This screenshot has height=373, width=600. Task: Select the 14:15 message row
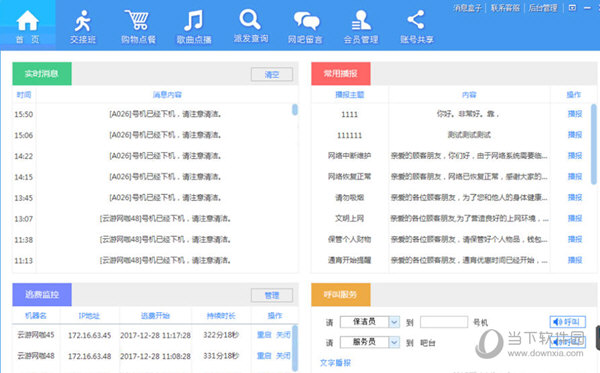pos(155,177)
